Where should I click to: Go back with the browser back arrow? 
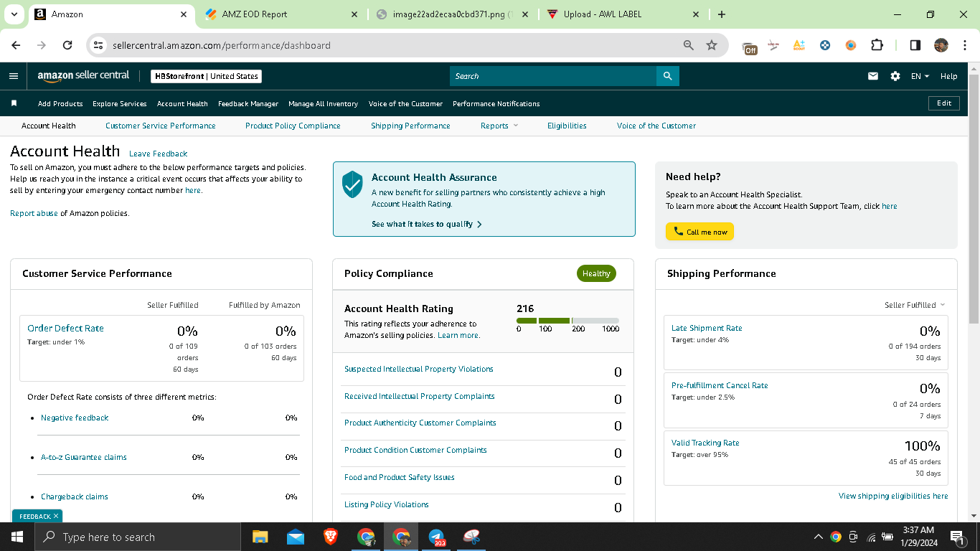point(17,45)
